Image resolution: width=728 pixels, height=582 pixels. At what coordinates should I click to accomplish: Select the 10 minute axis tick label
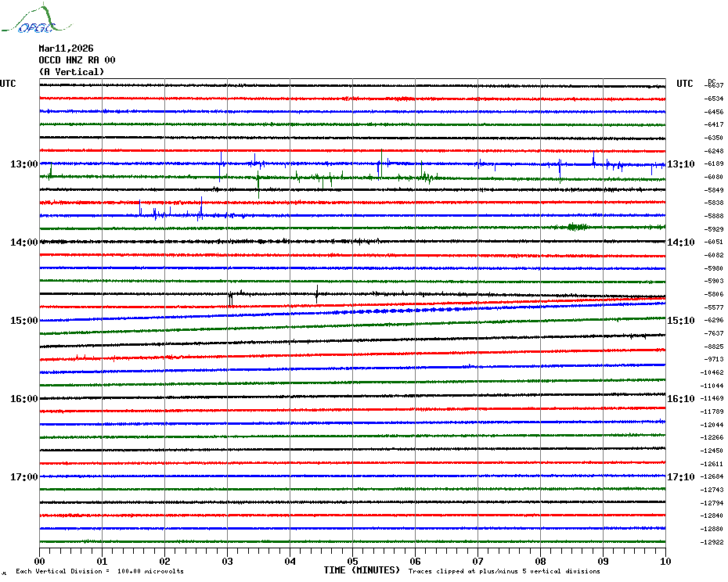click(x=665, y=561)
